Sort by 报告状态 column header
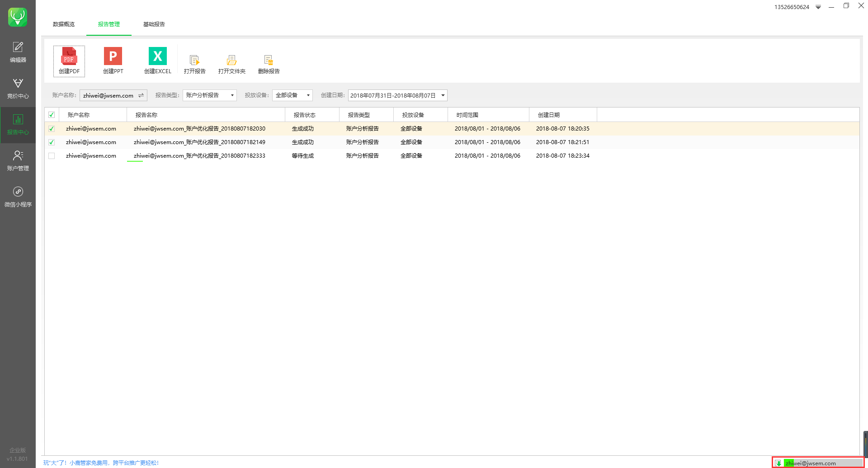The height and width of the screenshot is (468, 868). (312, 115)
